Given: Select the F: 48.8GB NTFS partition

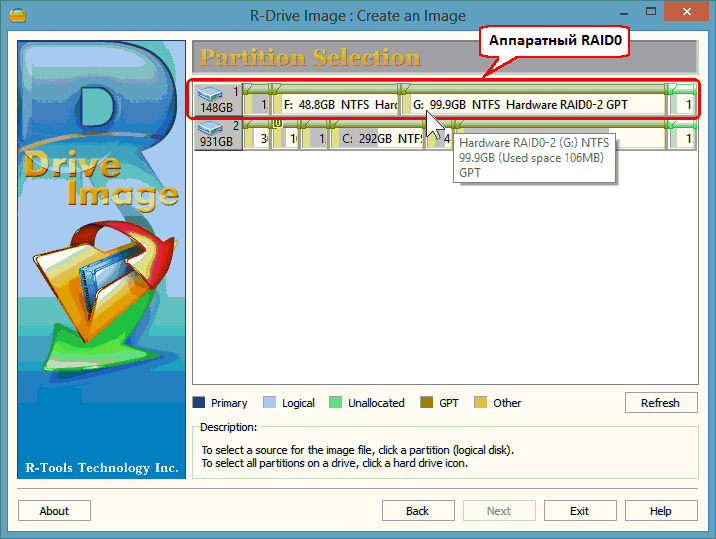Looking at the screenshot, I should (335, 101).
